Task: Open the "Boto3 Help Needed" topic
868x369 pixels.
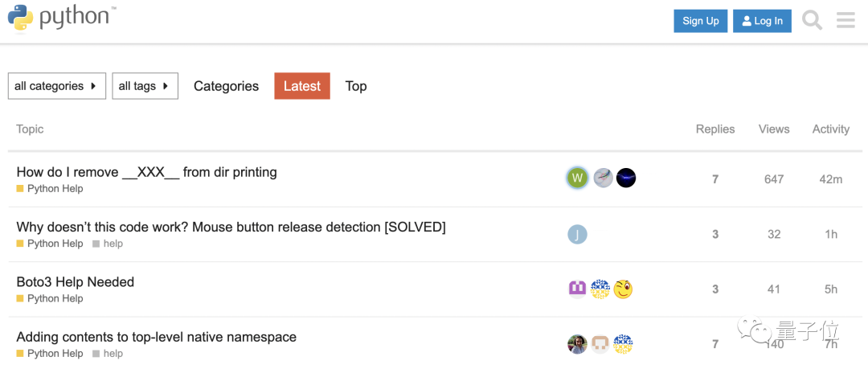Action: click(76, 282)
